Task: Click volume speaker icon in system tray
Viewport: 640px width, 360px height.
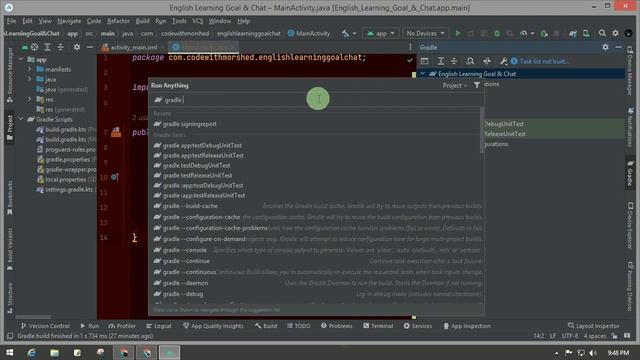Action: (x=593, y=353)
